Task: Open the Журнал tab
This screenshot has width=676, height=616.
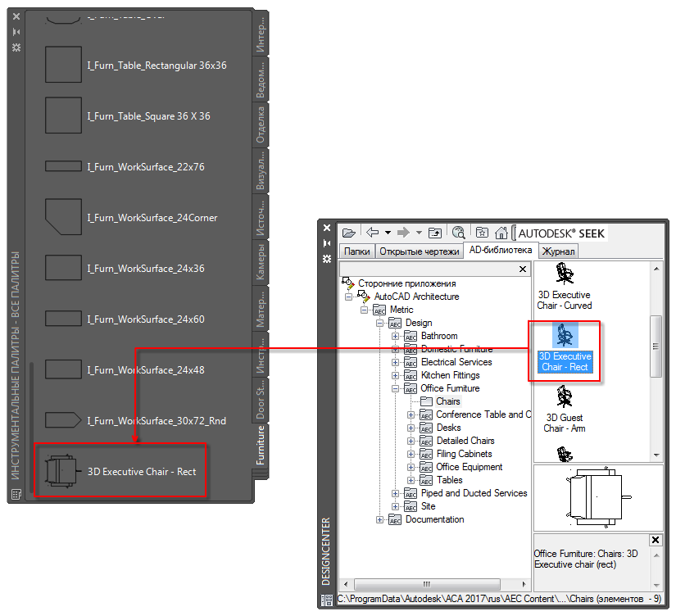Action: [x=558, y=251]
